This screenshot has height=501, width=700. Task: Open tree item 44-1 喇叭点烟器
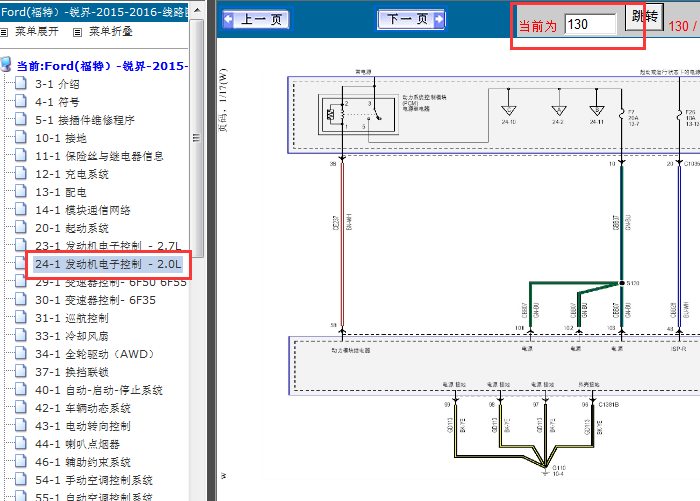pos(77,444)
